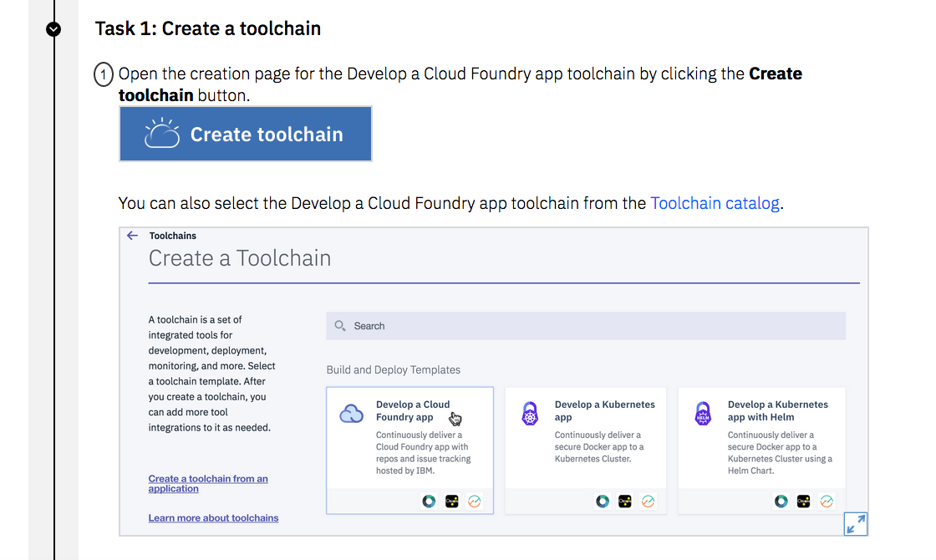
Task: Click the orange gauge icon on Helm card
Action: [827, 501]
